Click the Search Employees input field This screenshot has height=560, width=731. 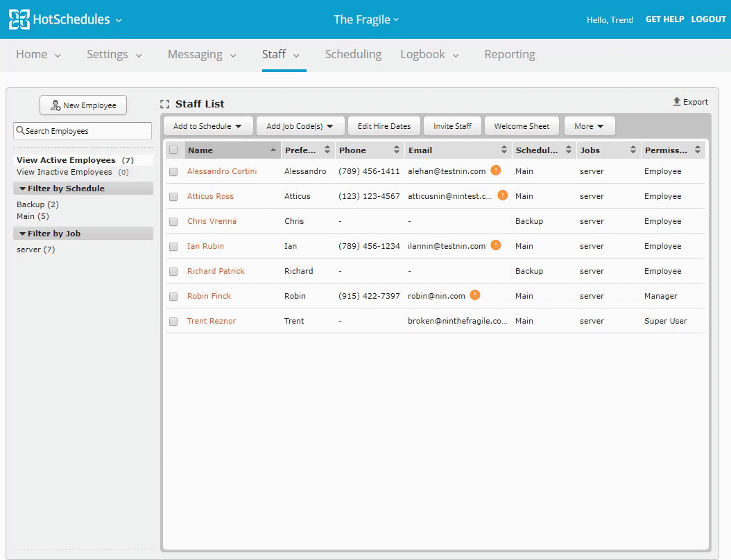(x=83, y=131)
